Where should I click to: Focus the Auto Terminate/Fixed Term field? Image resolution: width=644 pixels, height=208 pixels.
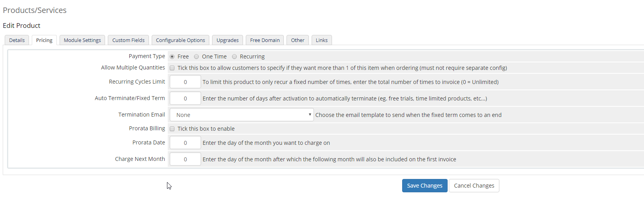point(185,99)
